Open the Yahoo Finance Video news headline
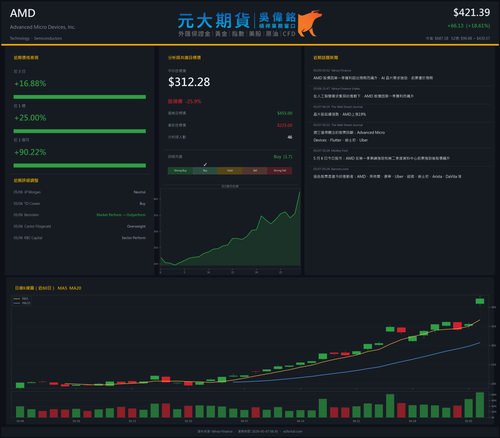Viewport: 500px width, 438px height. click(363, 96)
